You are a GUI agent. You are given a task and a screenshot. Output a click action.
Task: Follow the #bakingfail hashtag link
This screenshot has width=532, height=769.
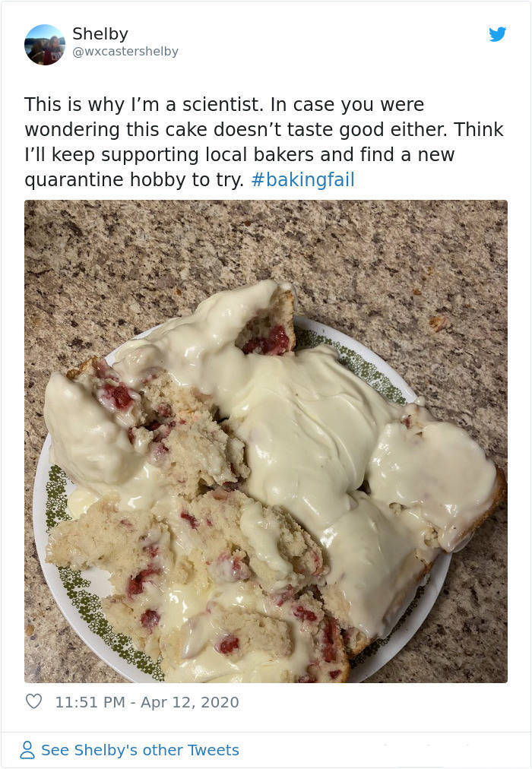point(302,179)
